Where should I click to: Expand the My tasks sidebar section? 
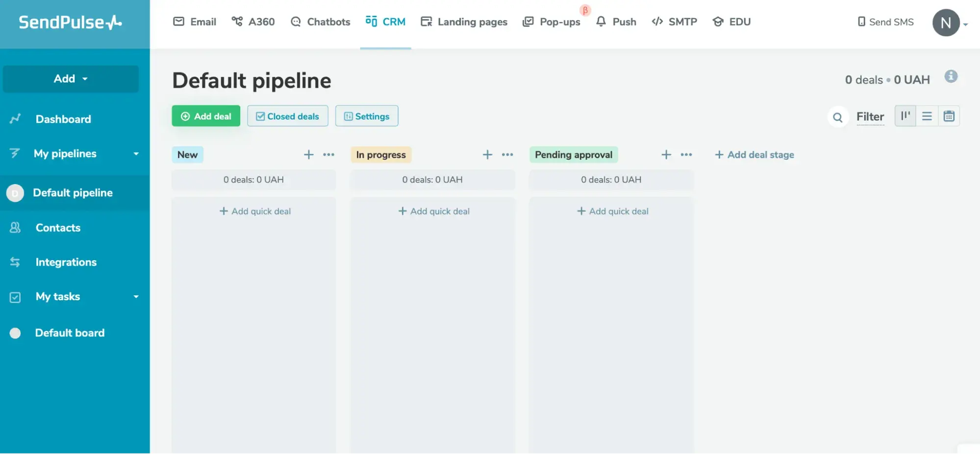136,296
